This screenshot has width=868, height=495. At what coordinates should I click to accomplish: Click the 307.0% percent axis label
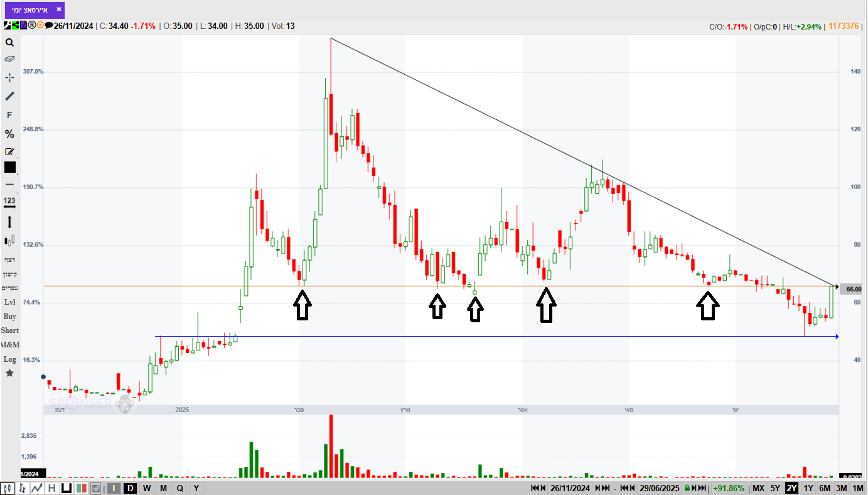(33, 72)
